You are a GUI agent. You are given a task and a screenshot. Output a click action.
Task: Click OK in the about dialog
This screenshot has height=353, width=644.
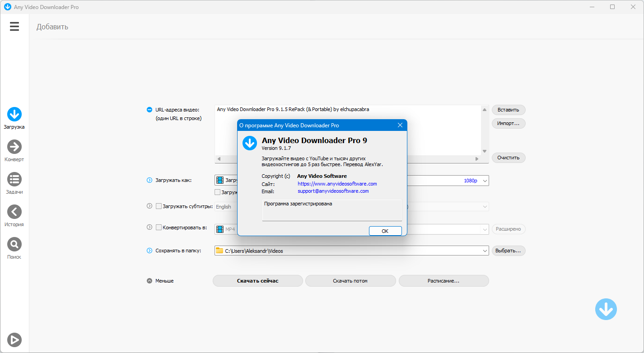(x=385, y=231)
